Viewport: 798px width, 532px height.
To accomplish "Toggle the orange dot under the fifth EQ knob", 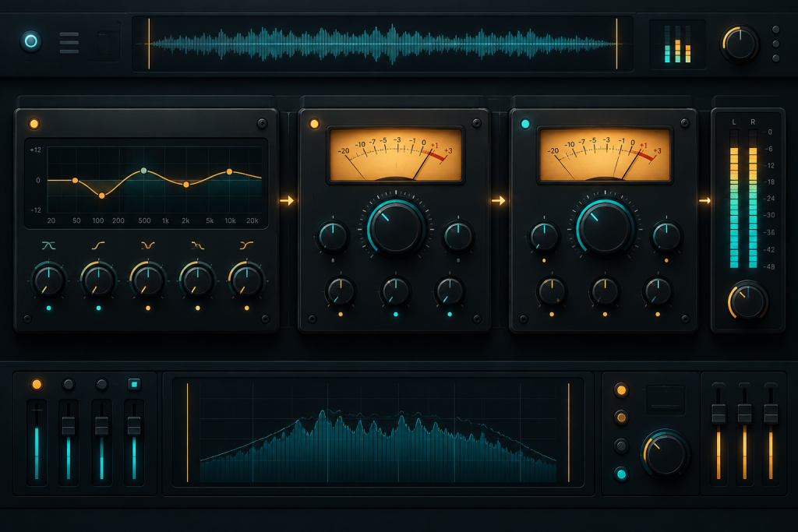I will (246, 308).
